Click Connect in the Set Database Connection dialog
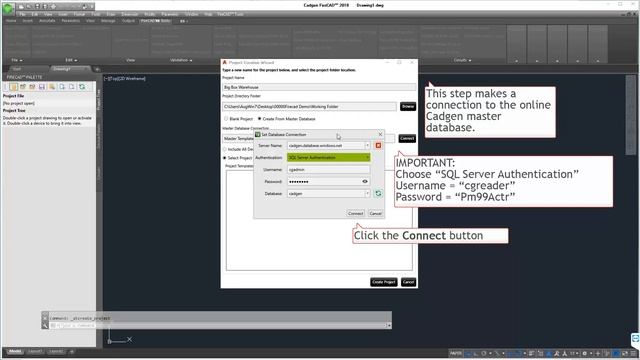The image size is (640, 360). point(355,213)
